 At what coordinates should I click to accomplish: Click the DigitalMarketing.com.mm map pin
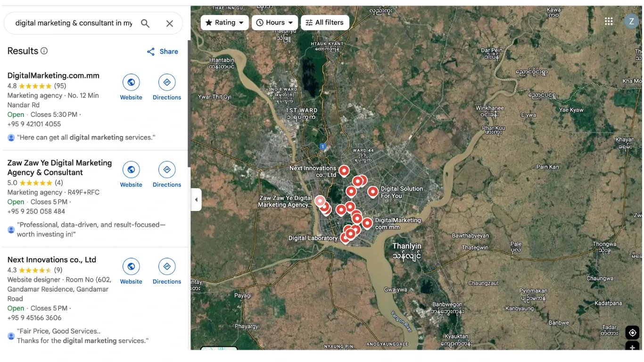point(367,223)
